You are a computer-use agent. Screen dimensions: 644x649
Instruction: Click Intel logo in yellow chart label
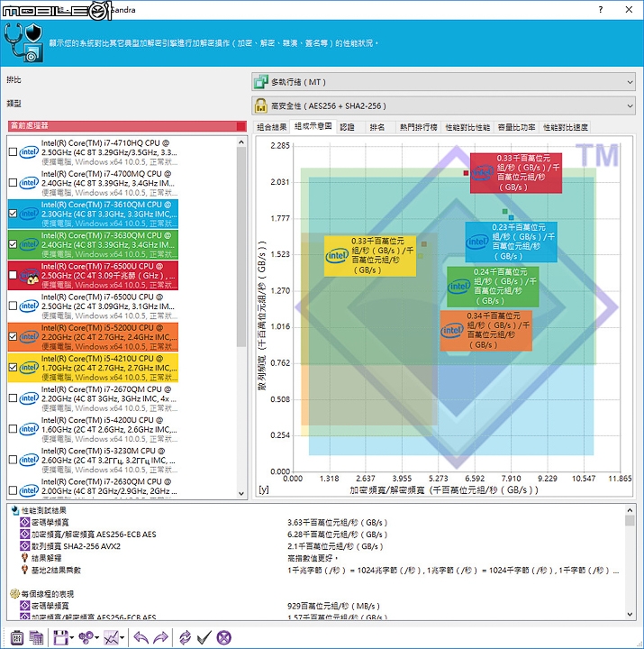click(x=337, y=256)
